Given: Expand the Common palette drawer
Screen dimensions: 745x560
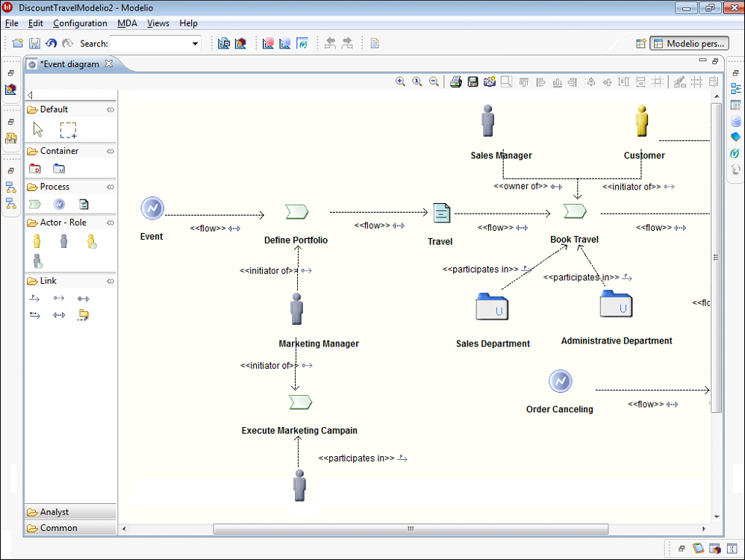Looking at the screenshot, I should (70, 528).
